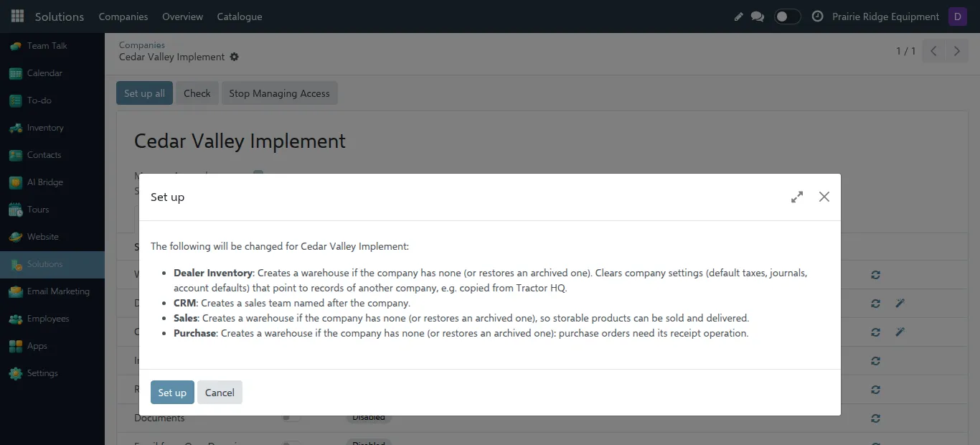The height and width of the screenshot is (445, 980).
Task: Go to the next record arrow
Action: pos(956,51)
